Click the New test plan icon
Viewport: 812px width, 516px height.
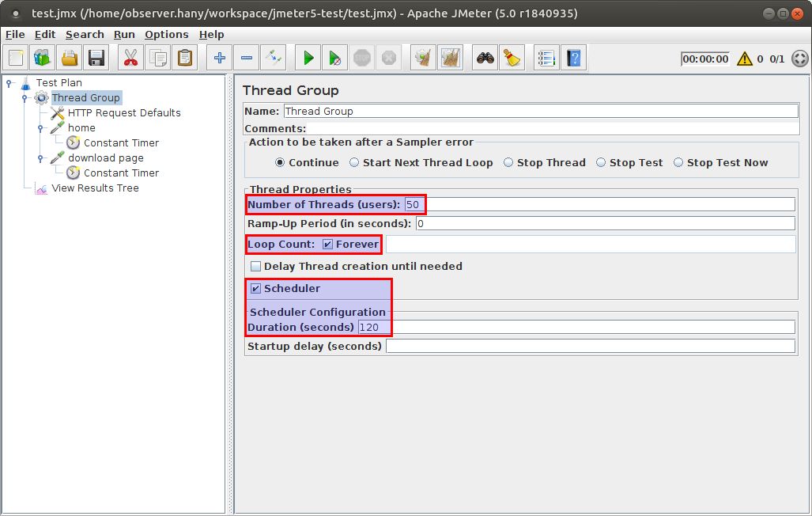16,58
